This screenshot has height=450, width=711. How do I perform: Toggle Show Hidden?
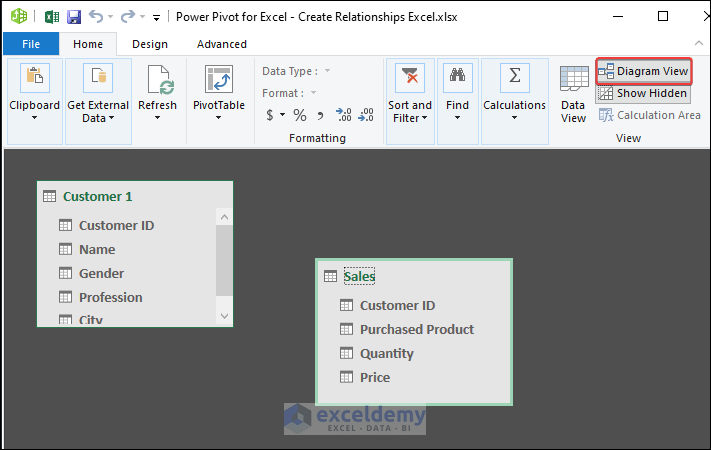643,93
